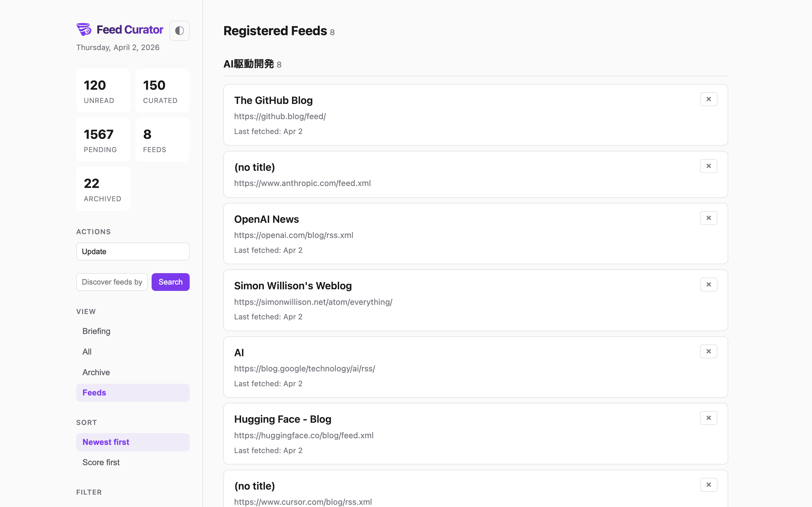This screenshot has width=812, height=507.
Task: Switch to the All view
Action: 87,351
